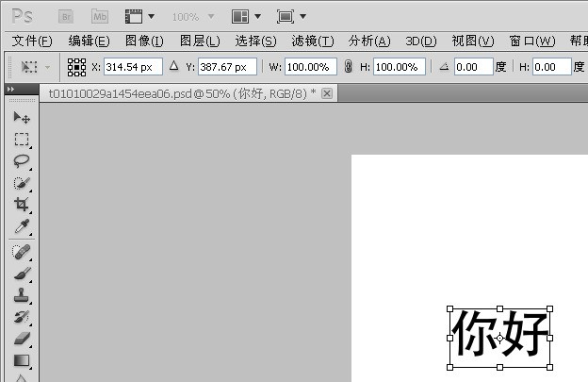This screenshot has width=588, height=382.
Task: Select the Spot Healing Brush tool
Action: 22,252
